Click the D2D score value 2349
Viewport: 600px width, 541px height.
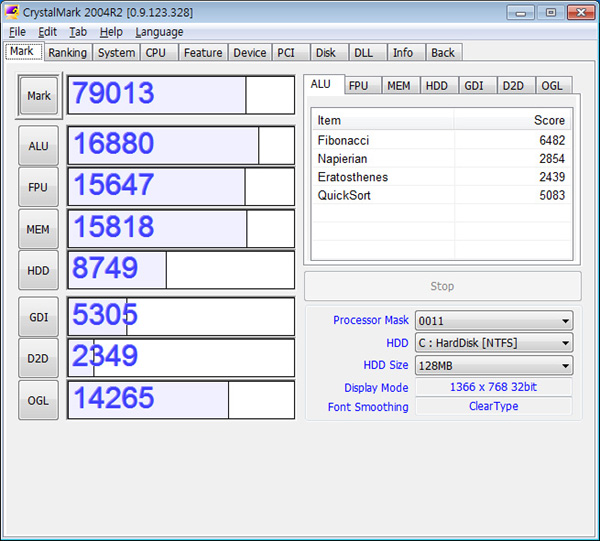coord(105,356)
